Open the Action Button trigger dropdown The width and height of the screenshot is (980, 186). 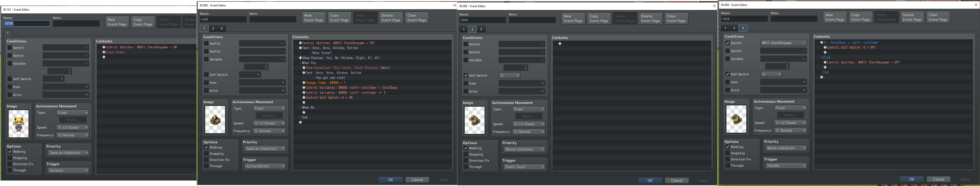265,166
